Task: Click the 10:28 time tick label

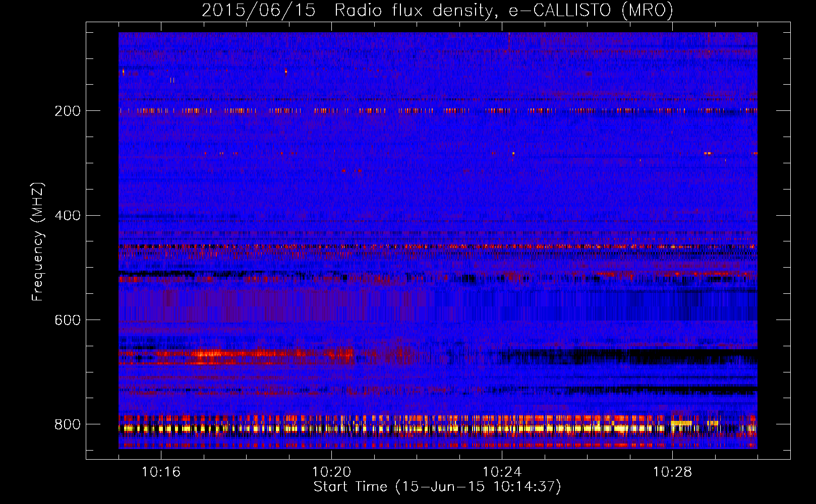Action: [672, 472]
